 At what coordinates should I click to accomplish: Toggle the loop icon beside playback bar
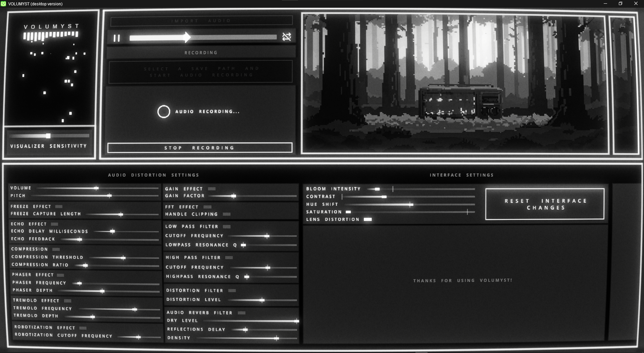(x=286, y=37)
